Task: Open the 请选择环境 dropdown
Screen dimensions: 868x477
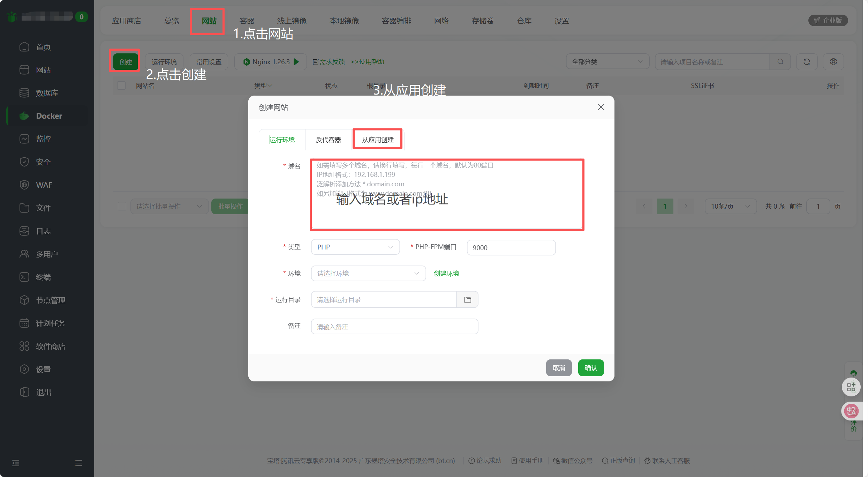Action: [368, 273]
